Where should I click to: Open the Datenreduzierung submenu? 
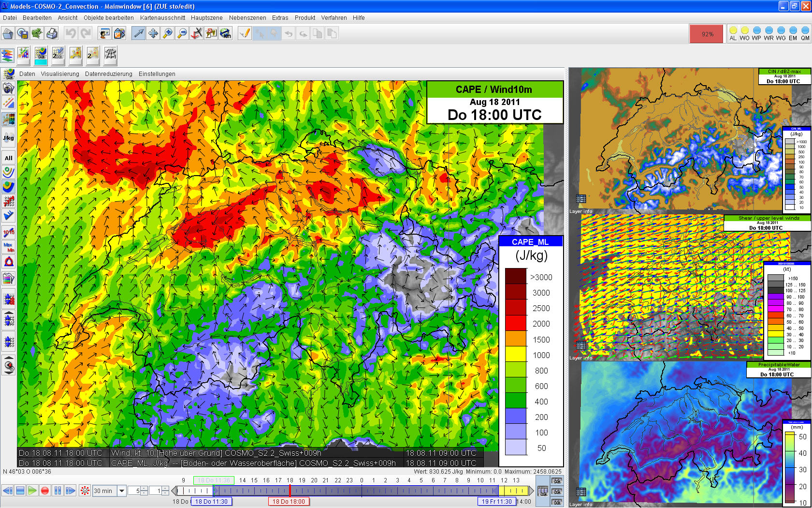[x=108, y=74]
